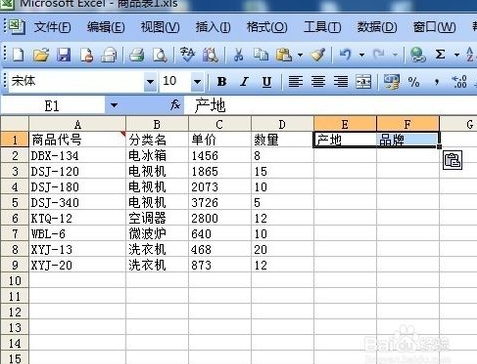Open the AutoSum functions dropdown arrow
This screenshot has width=477, height=364.
457,55
